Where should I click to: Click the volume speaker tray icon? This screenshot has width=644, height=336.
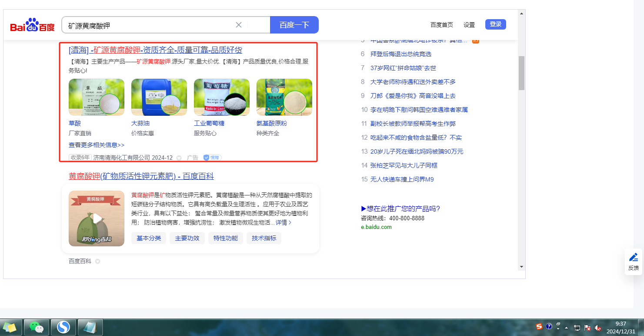point(598,328)
